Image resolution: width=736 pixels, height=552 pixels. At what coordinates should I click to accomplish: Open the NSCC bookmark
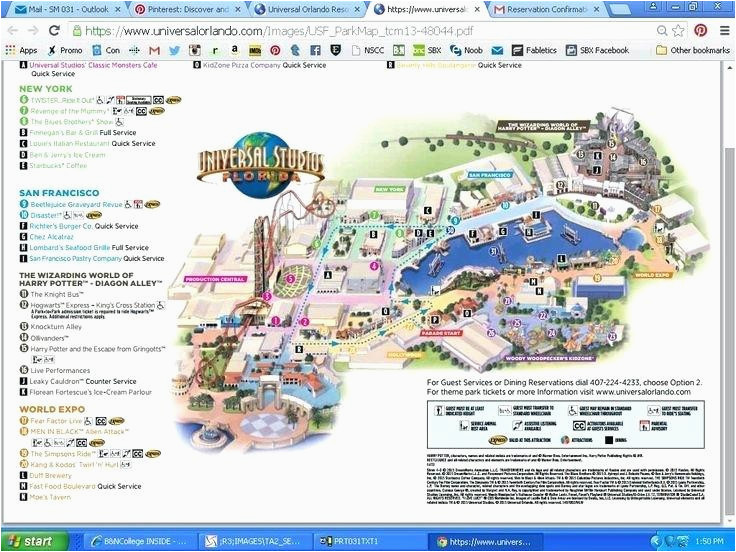pos(368,50)
